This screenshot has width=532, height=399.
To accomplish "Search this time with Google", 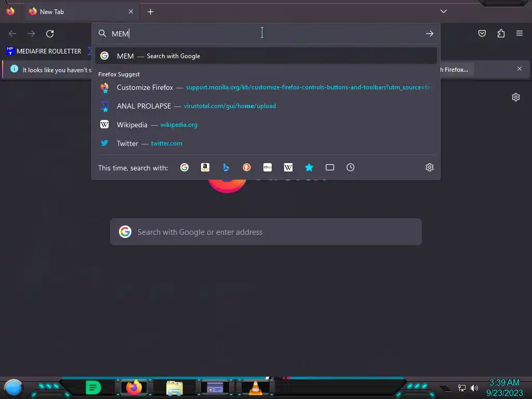I will pyautogui.click(x=184, y=167).
